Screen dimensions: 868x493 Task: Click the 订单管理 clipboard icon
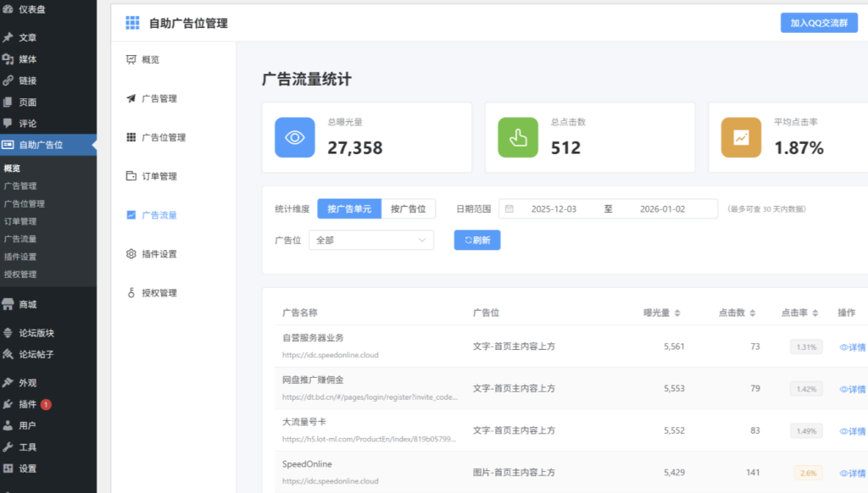[x=131, y=176]
